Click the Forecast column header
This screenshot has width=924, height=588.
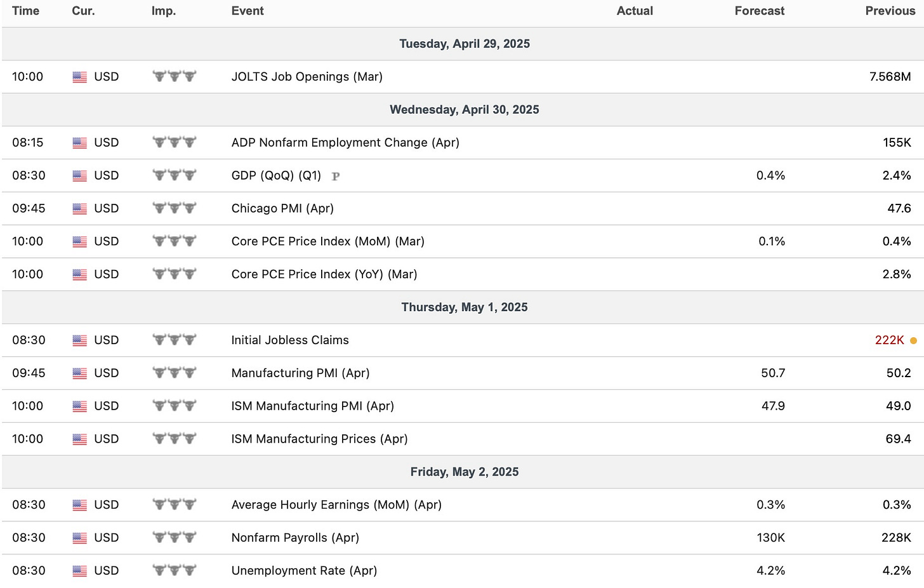point(760,11)
